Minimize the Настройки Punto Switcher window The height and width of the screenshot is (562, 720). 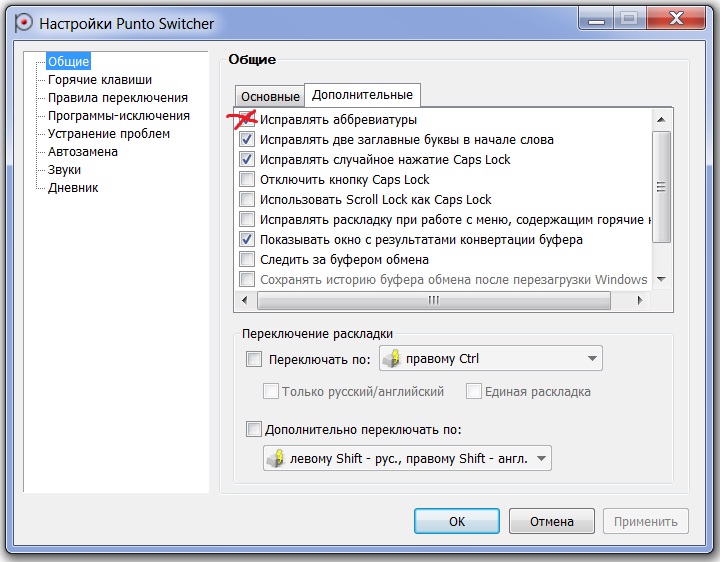(x=596, y=19)
